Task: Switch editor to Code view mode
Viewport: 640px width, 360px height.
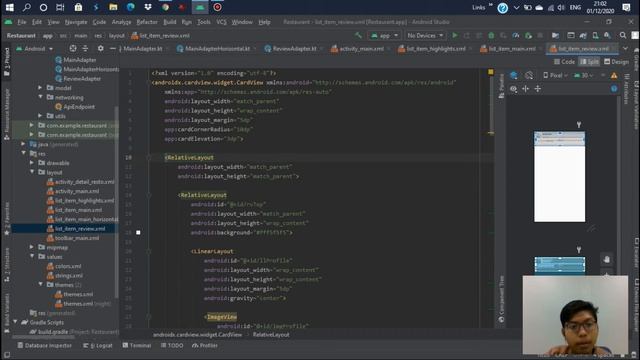Action: [x=564, y=62]
